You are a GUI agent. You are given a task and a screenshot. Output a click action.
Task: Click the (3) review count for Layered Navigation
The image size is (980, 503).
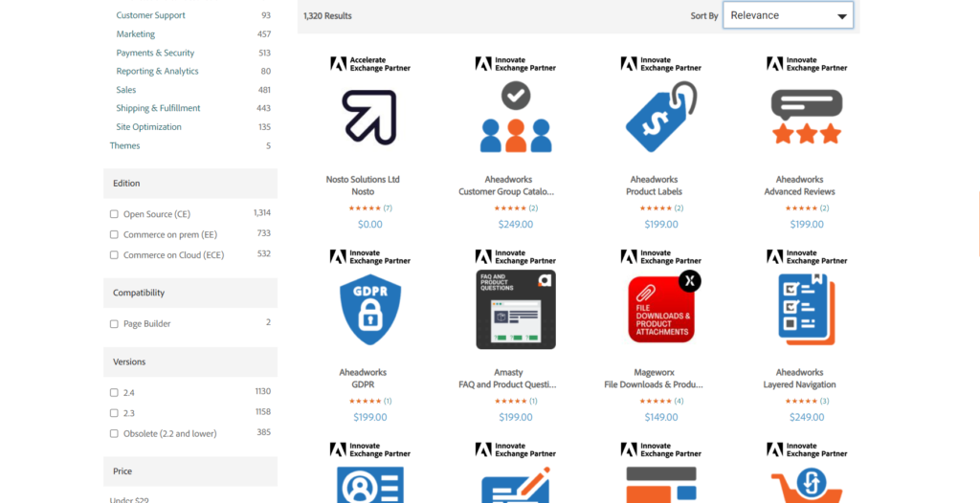tap(824, 401)
